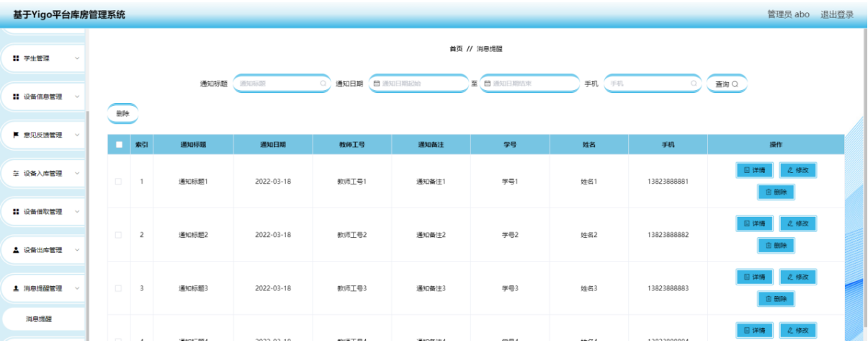Click the 通知日期 column header
This screenshot has height=343, width=868.
pyautogui.click(x=273, y=145)
